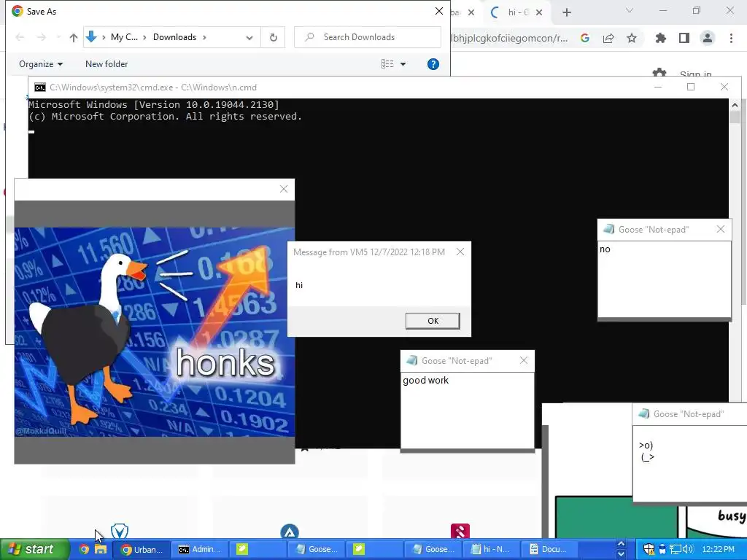This screenshot has width=747, height=560.
Task: Open the network tray icon
Action: pos(675,549)
